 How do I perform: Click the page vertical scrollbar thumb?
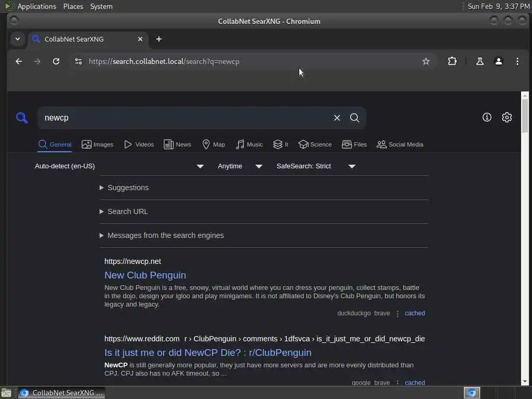[525, 115]
